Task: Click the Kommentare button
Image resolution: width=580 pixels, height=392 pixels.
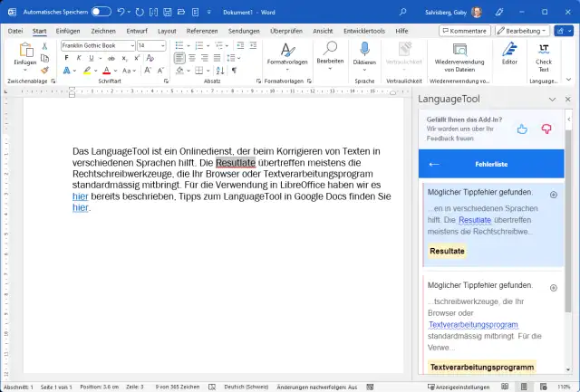Action: [x=464, y=30]
